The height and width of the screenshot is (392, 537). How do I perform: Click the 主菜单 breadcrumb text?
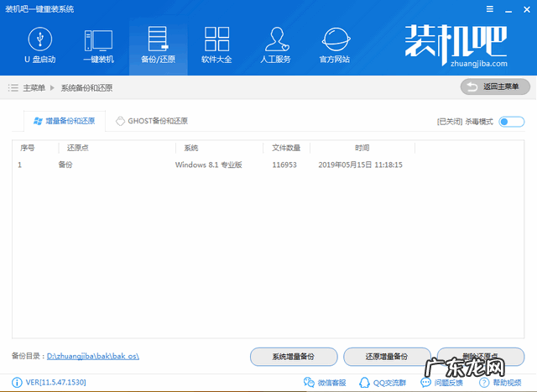point(34,88)
